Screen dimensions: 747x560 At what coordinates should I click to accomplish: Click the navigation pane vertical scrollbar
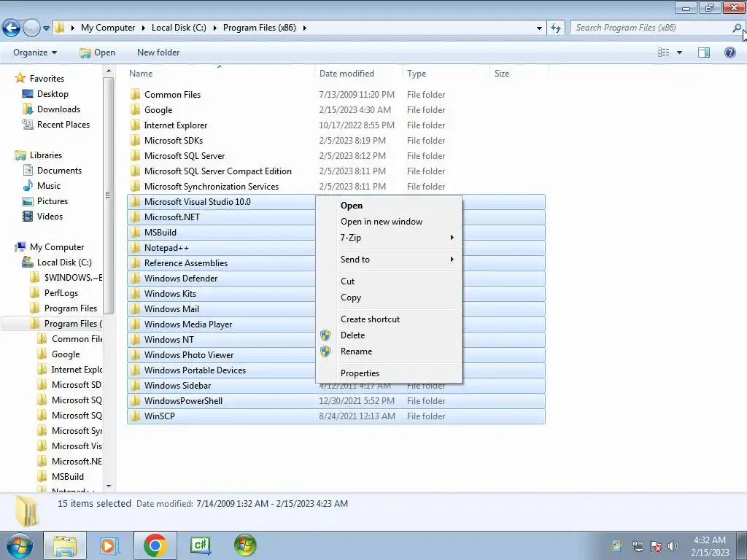[x=108, y=195]
